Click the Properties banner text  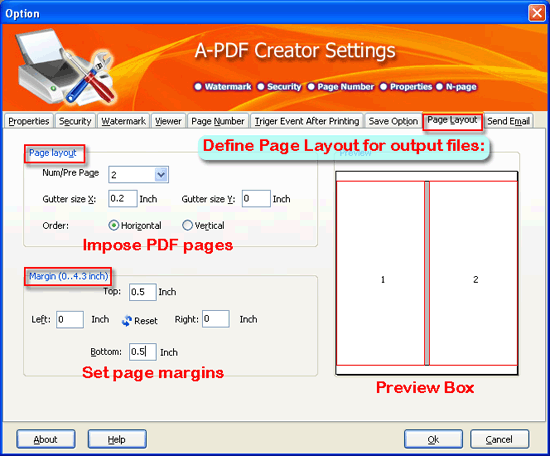pos(411,87)
